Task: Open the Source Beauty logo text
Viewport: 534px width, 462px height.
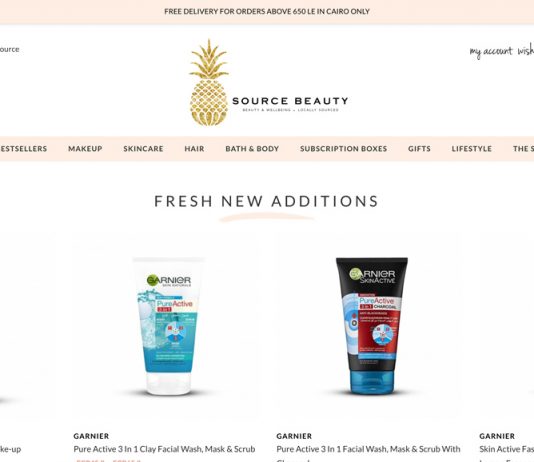Action: [x=290, y=101]
